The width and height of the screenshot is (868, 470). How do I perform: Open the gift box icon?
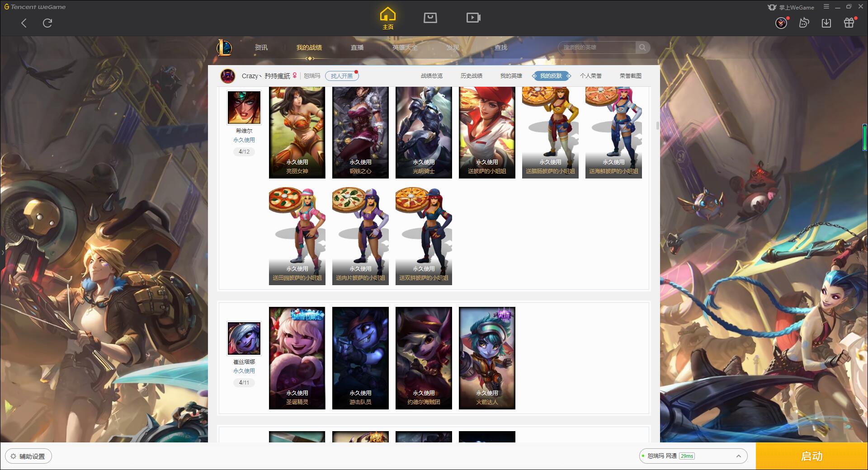tap(849, 23)
